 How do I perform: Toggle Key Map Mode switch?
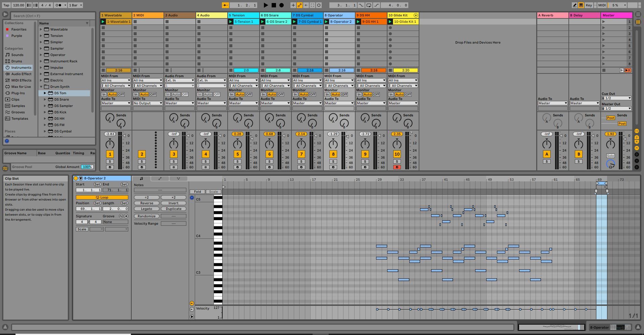[x=589, y=5]
